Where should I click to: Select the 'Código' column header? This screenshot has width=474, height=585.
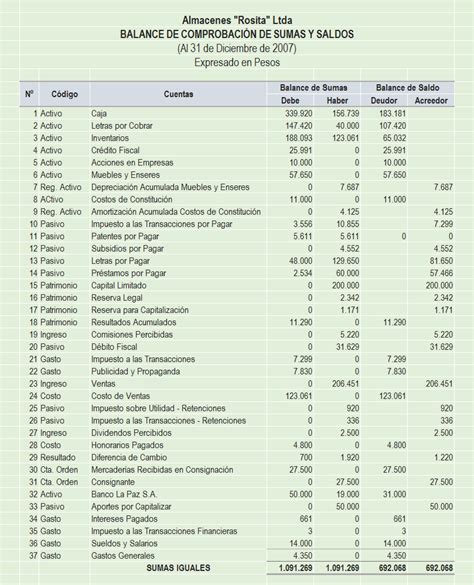[x=65, y=94]
